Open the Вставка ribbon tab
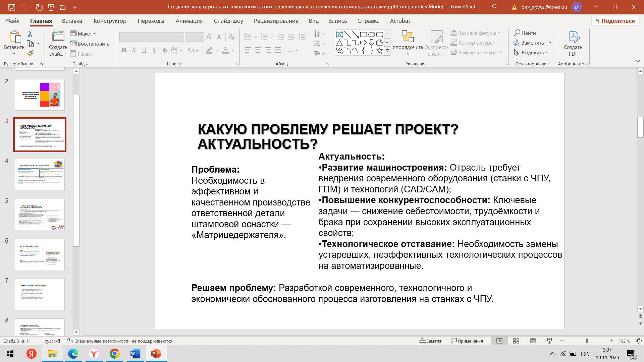Screen dimensions: 644x362 click(x=72, y=21)
